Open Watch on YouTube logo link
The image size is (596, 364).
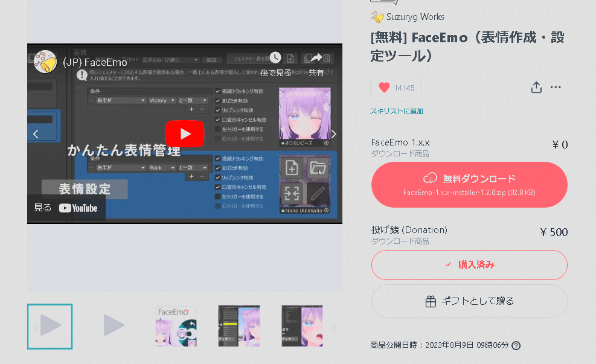[78, 208]
